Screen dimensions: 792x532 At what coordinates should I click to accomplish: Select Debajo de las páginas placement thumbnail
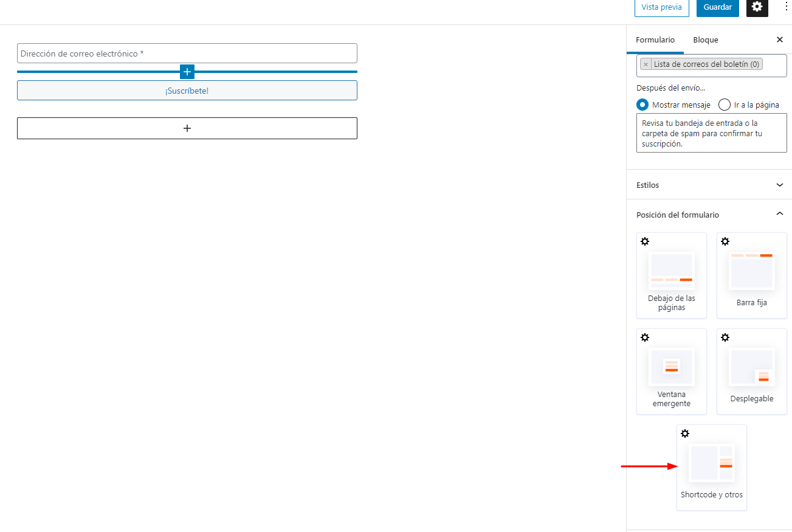672,271
